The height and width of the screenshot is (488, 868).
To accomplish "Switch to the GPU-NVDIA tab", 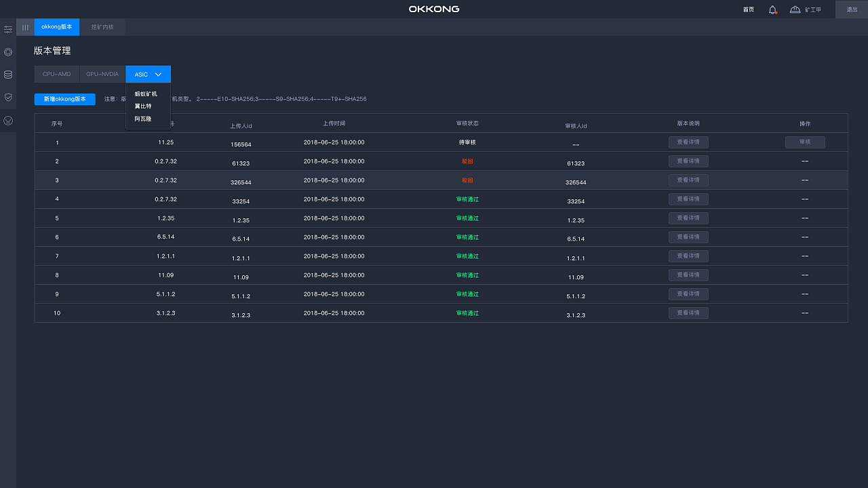I will click(x=102, y=75).
